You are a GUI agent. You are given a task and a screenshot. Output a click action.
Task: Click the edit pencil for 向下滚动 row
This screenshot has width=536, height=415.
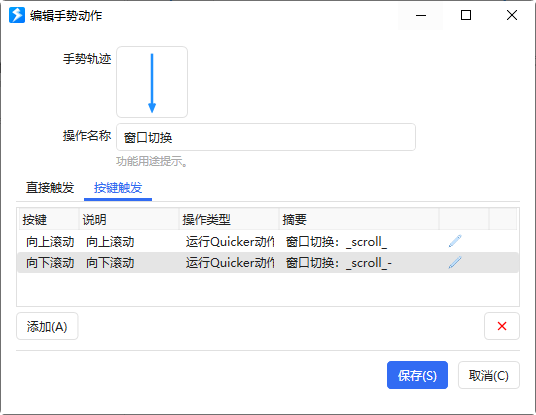(x=455, y=262)
